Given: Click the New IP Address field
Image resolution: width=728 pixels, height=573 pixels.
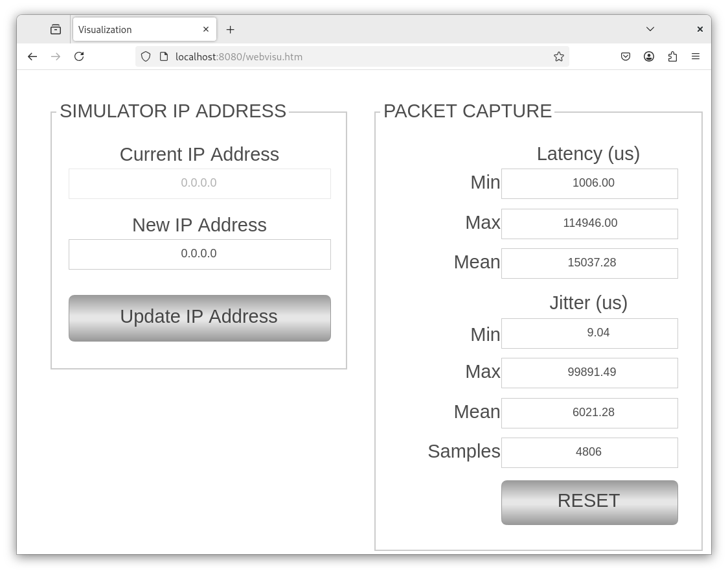Looking at the screenshot, I should click(x=199, y=254).
